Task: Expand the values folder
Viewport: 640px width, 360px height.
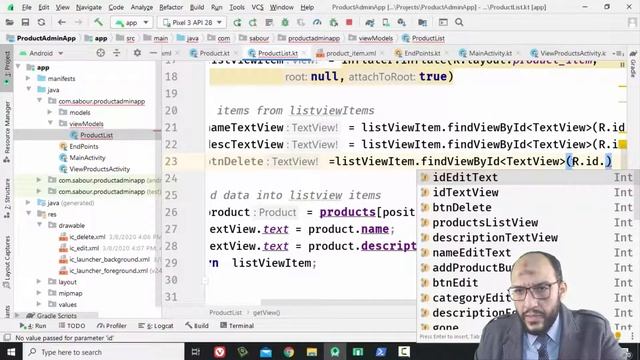Action: pyautogui.click(x=39, y=304)
